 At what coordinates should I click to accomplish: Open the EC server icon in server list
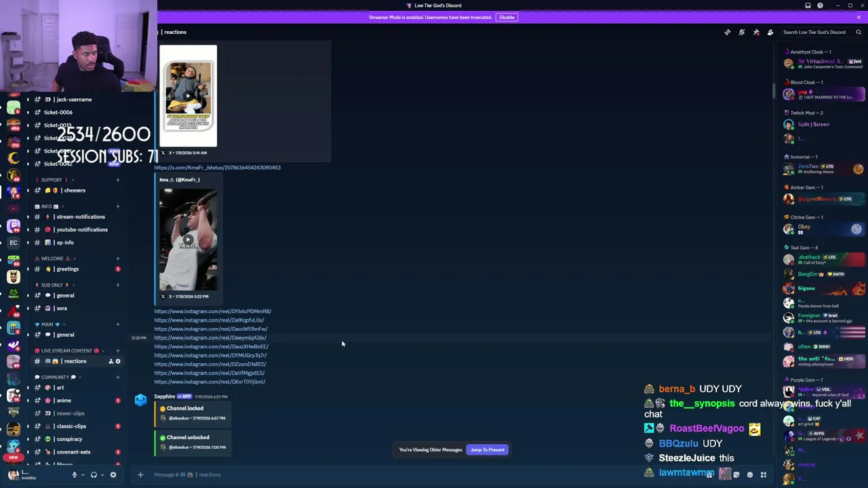(x=14, y=243)
